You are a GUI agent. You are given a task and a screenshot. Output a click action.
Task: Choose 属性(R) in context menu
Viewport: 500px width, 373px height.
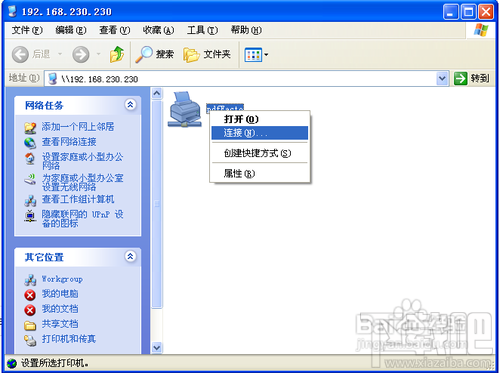pyautogui.click(x=260, y=173)
